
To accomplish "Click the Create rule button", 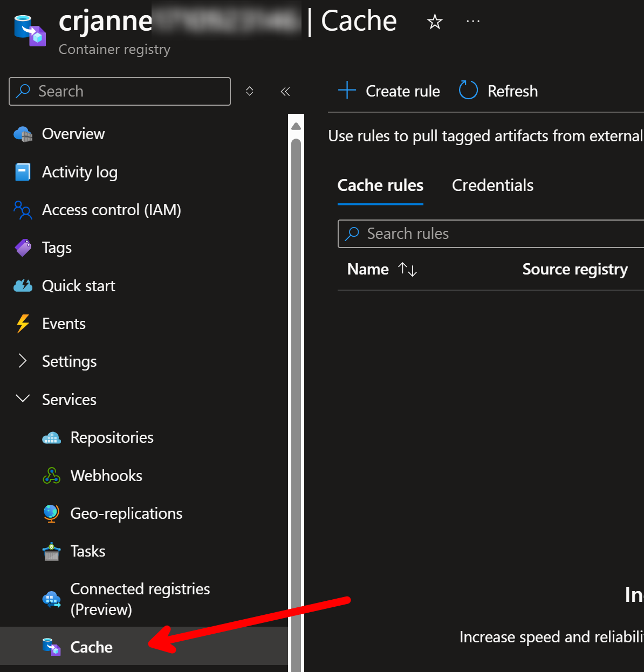I will tap(389, 91).
